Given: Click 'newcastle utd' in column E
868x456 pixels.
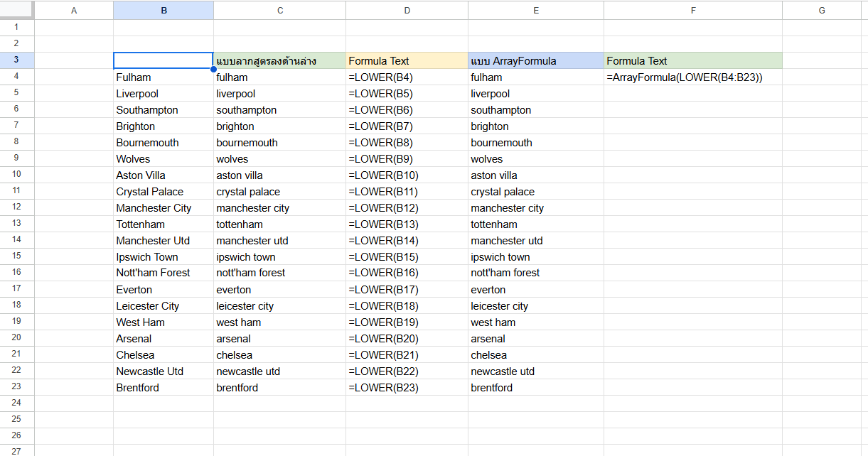Looking at the screenshot, I should click(536, 371).
